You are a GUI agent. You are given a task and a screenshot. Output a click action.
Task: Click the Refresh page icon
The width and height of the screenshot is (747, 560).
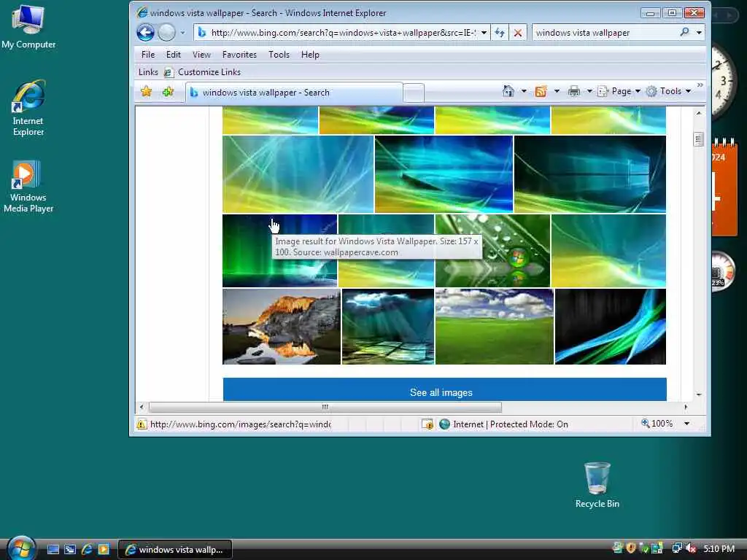tap(499, 32)
